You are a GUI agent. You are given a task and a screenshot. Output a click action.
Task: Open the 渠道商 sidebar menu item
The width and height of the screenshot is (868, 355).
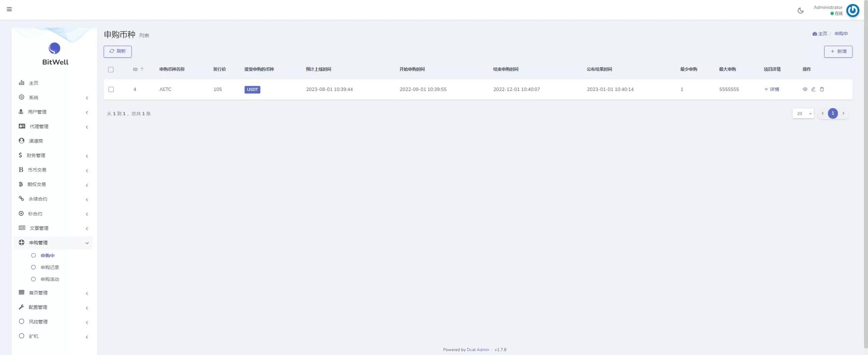36,141
